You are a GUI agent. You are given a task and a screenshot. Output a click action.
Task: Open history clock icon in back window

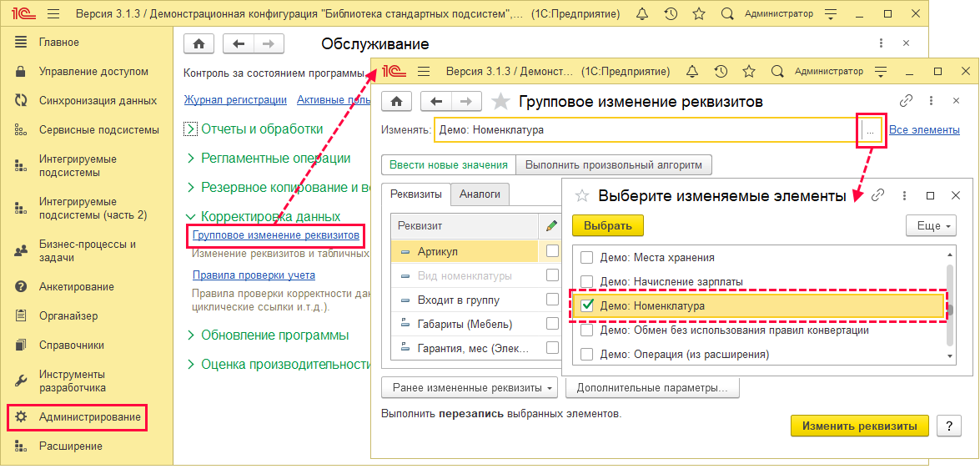pos(670,13)
